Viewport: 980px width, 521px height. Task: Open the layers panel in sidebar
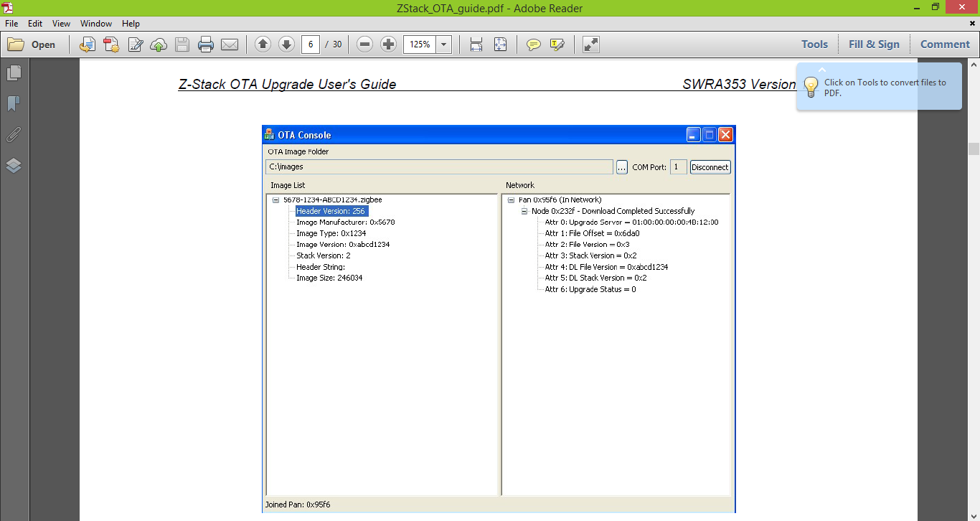pos(14,166)
